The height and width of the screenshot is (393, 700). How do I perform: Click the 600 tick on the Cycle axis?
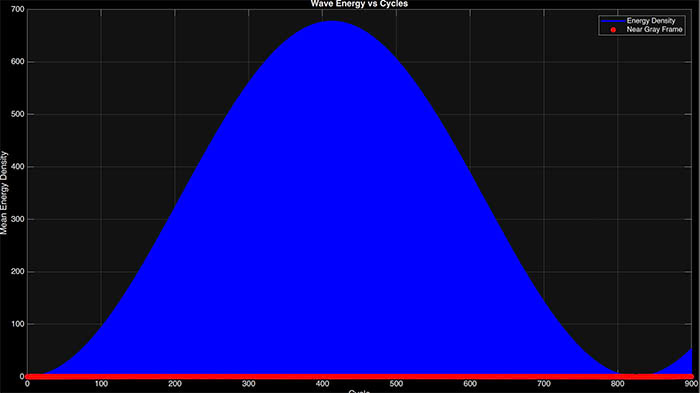[470, 384]
